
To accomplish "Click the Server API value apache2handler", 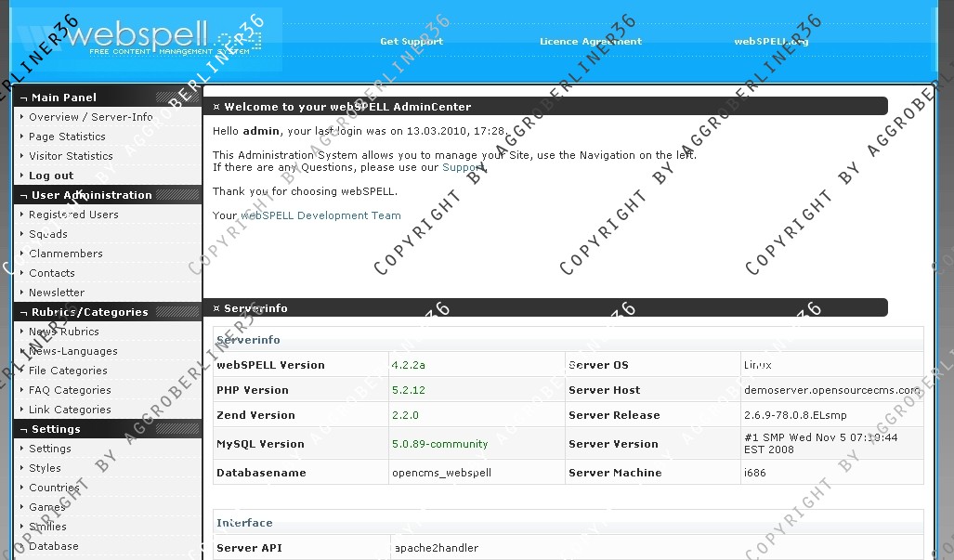I will click(437, 548).
